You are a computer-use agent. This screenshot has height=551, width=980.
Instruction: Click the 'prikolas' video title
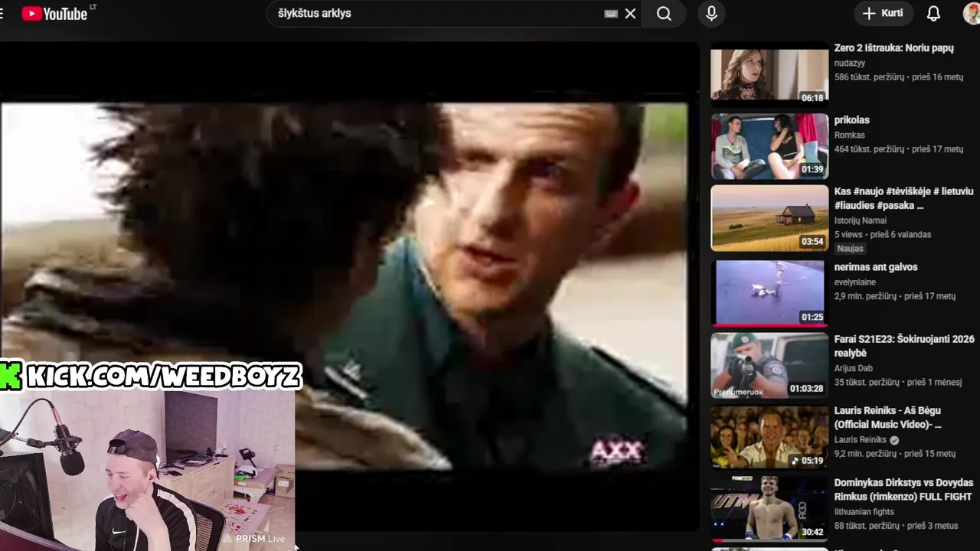(x=851, y=120)
